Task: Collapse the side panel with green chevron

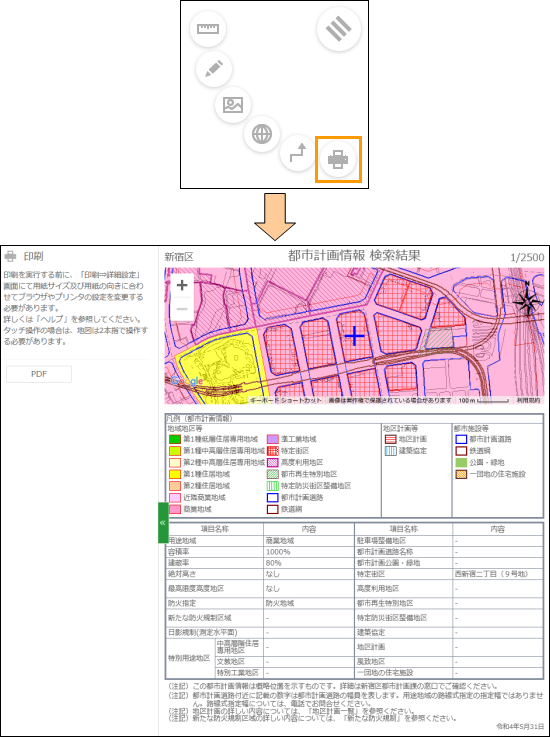Action: pyautogui.click(x=163, y=523)
